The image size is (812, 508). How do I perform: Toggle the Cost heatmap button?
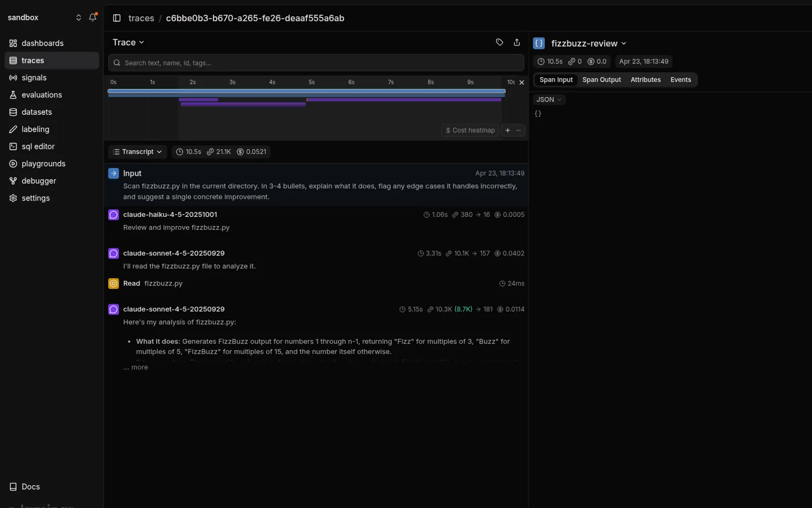click(x=470, y=131)
